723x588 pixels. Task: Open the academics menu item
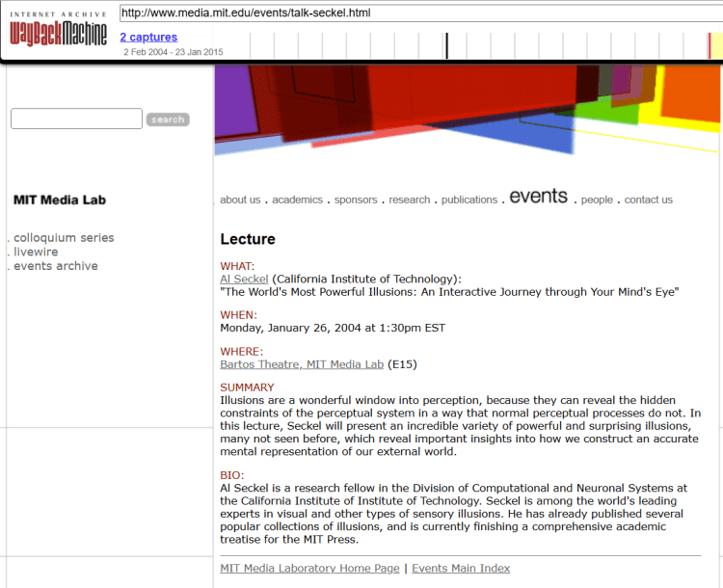298,200
